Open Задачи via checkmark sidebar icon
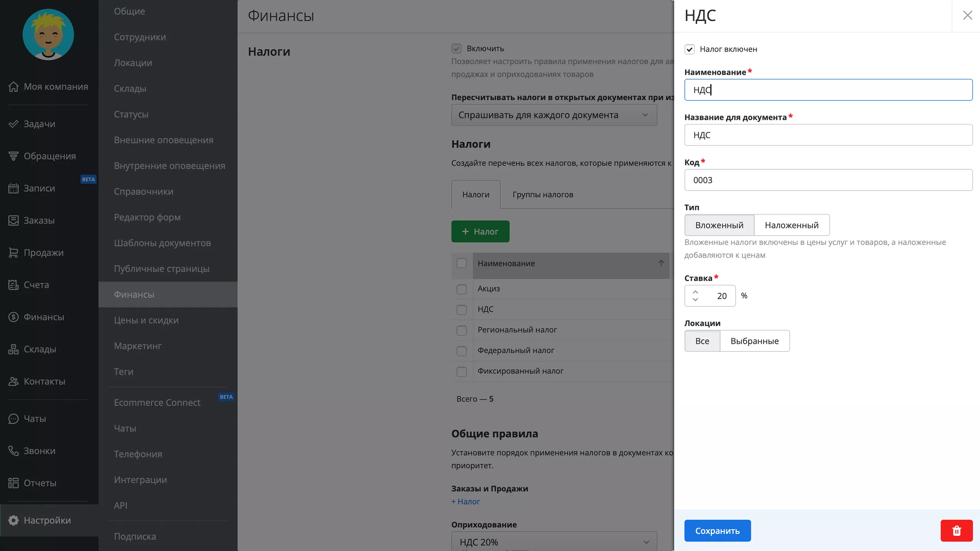This screenshot has height=551, width=980. 13,124
